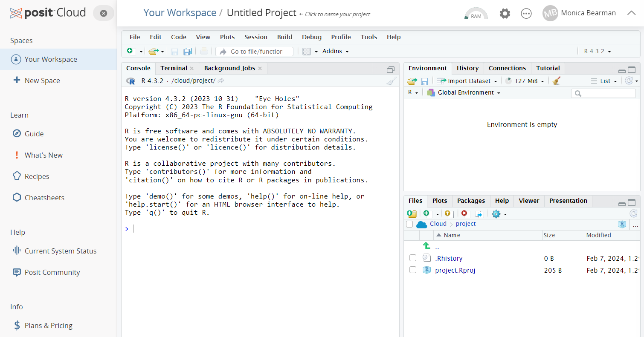Open a file with the folder toolbar icon
The image size is (644, 337).
(154, 51)
